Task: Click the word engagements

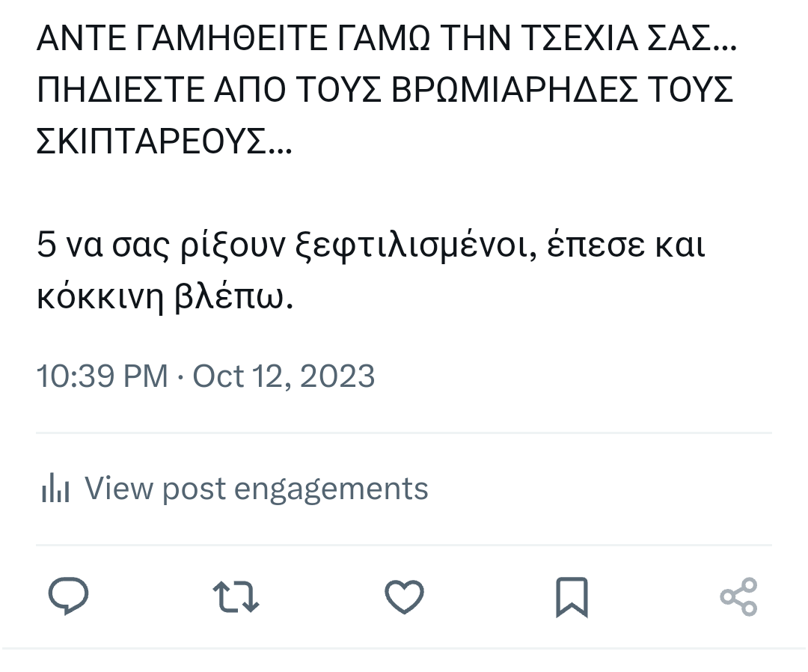Action: 331,489
